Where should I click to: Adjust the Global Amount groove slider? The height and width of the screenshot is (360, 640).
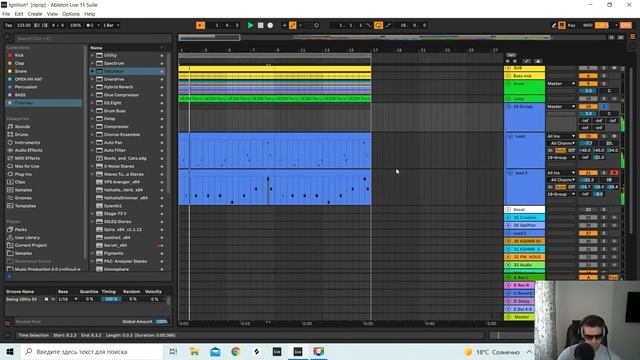coord(162,322)
